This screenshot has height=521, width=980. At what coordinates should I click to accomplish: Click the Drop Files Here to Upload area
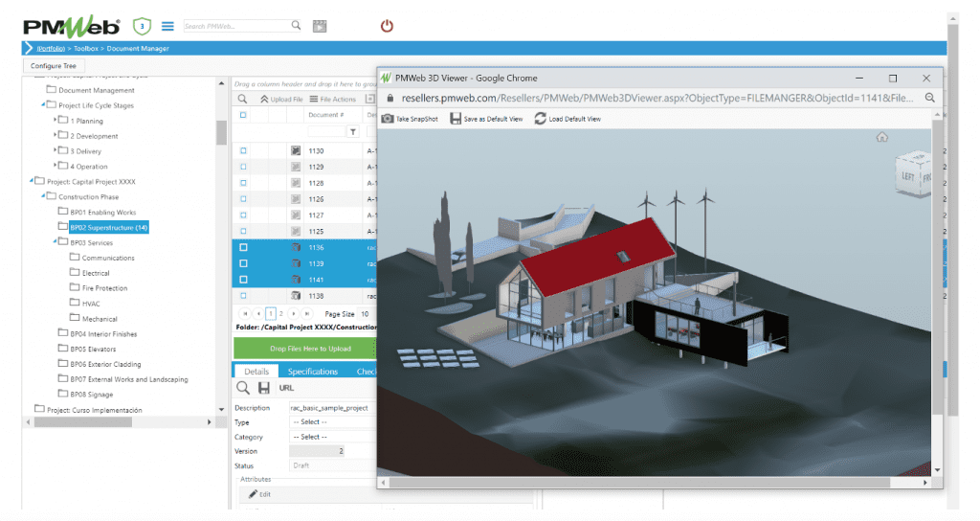(305, 349)
